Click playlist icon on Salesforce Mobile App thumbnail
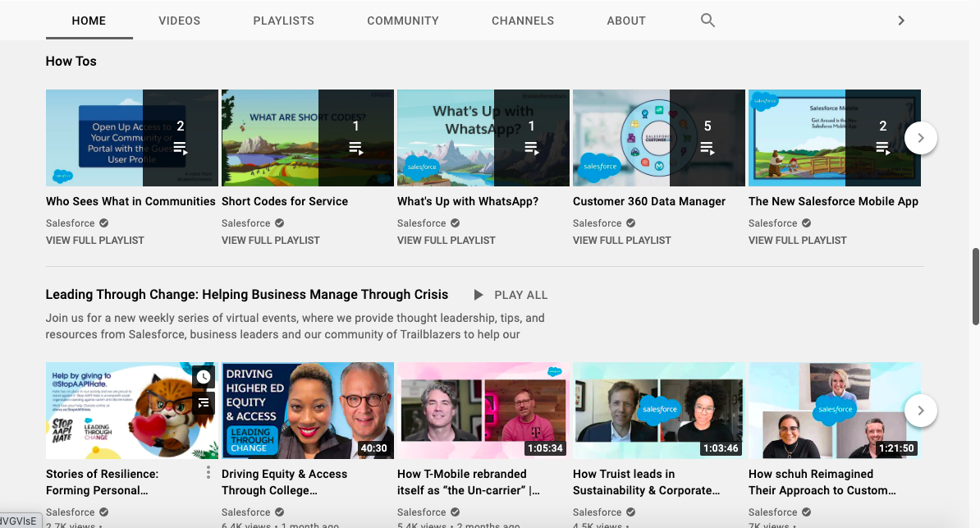This screenshot has height=528, width=980. [882, 149]
